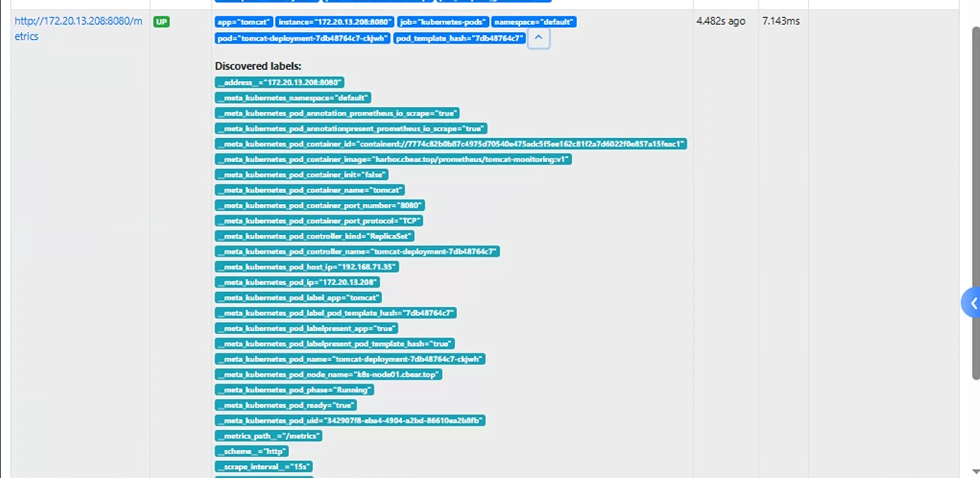Click the __metrics_path__="/metrics" label
Viewport: 980px width, 478px height.
269,436
